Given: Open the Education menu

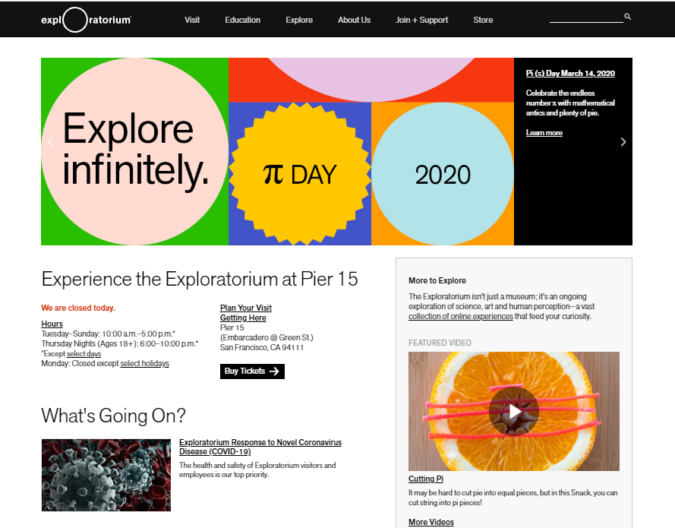Looking at the screenshot, I should (x=242, y=20).
